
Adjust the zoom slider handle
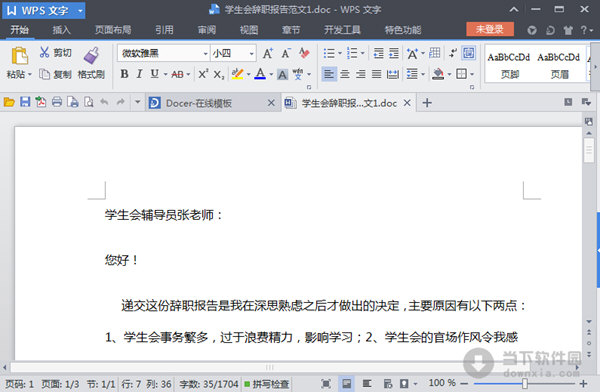coord(525,383)
